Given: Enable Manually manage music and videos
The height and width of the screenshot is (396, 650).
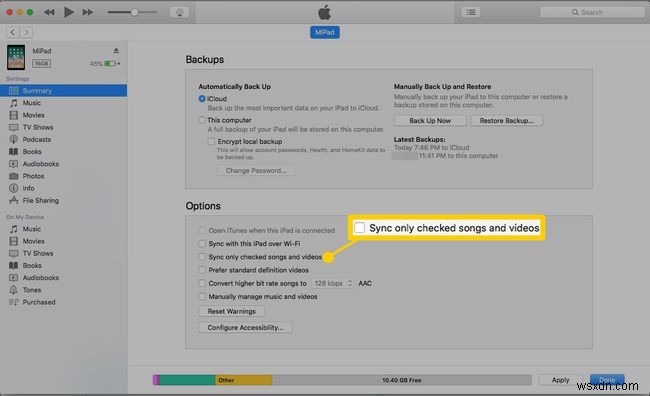Looking at the screenshot, I should tap(202, 297).
